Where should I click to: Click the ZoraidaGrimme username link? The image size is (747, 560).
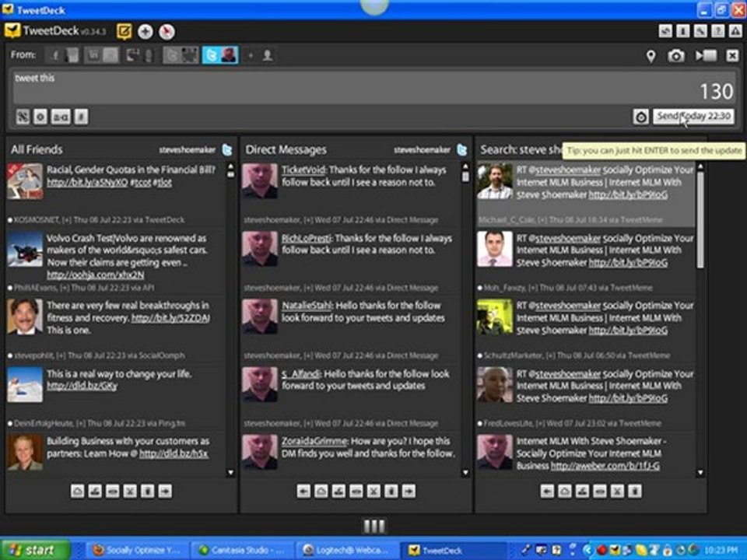click(x=314, y=442)
